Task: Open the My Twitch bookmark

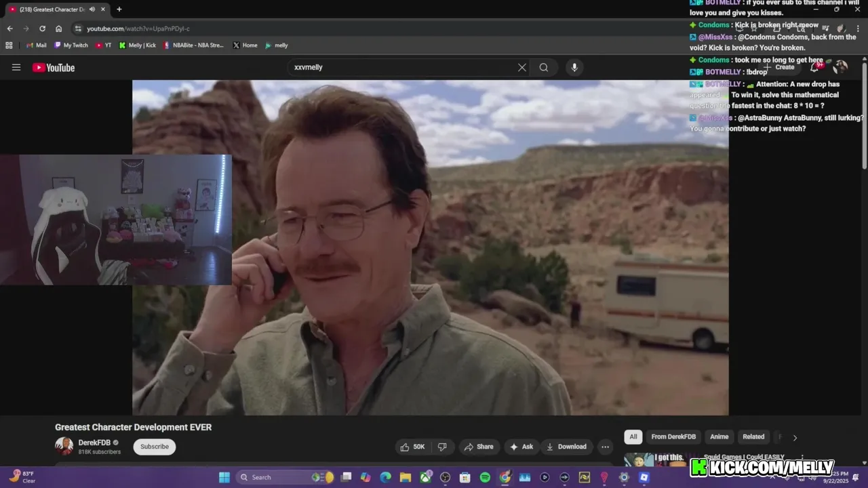Action: tap(71, 45)
